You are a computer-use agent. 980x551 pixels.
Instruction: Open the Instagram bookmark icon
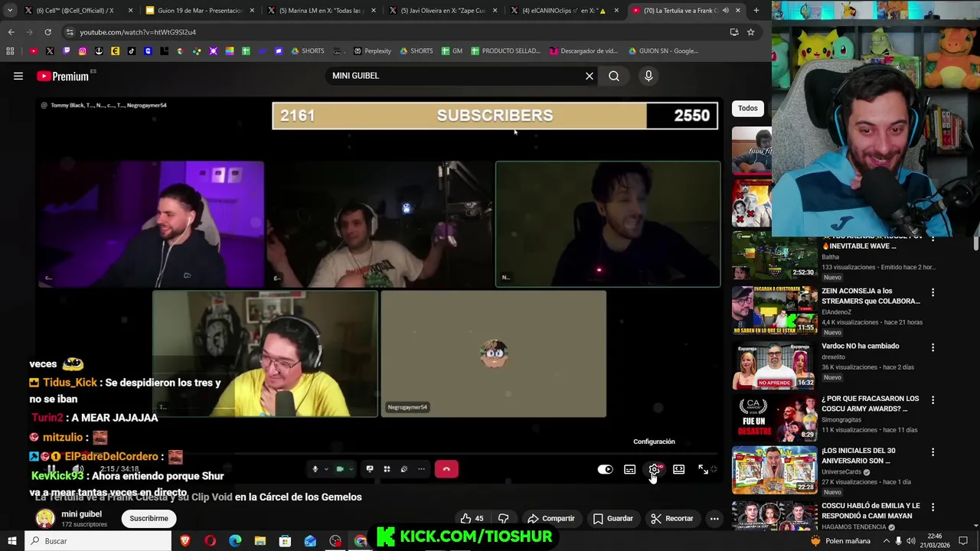click(x=83, y=51)
